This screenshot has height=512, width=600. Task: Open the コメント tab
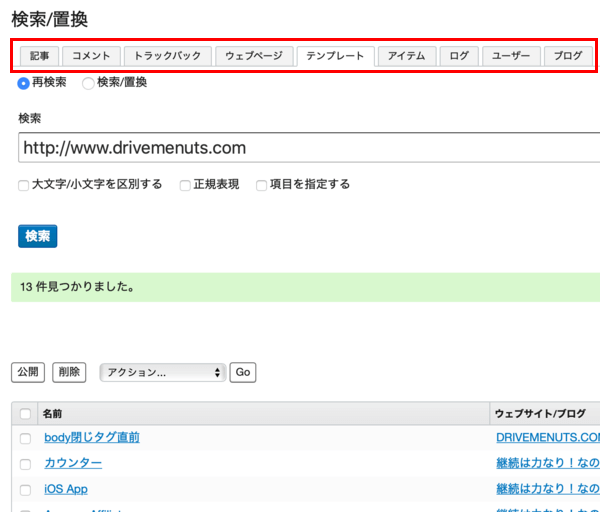tap(91, 56)
